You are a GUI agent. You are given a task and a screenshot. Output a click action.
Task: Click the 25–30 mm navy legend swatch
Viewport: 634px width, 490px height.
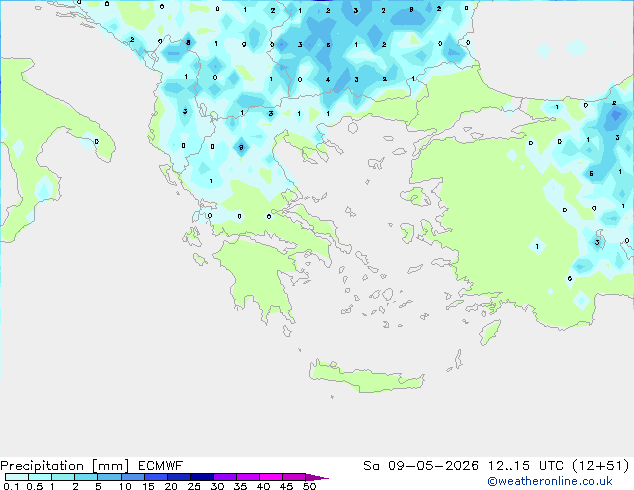click(x=202, y=477)
